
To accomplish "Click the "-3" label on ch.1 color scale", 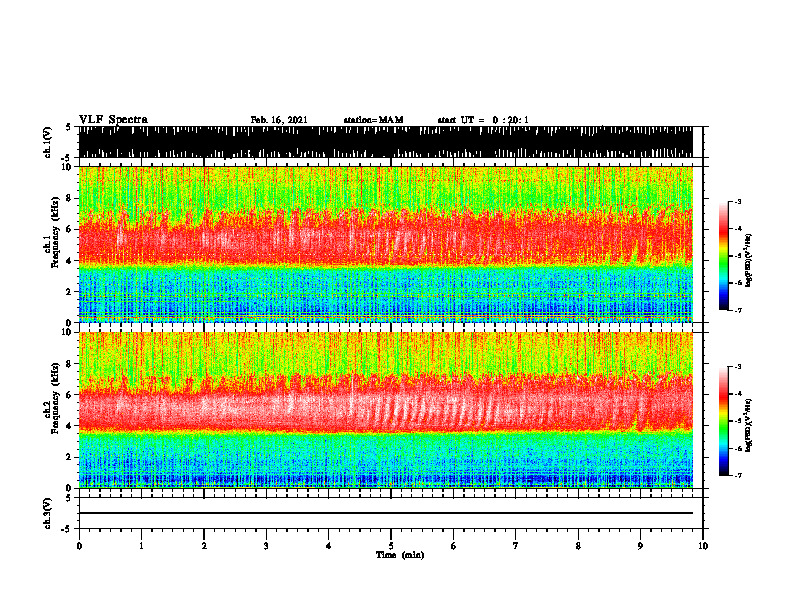I will [737, 201].
